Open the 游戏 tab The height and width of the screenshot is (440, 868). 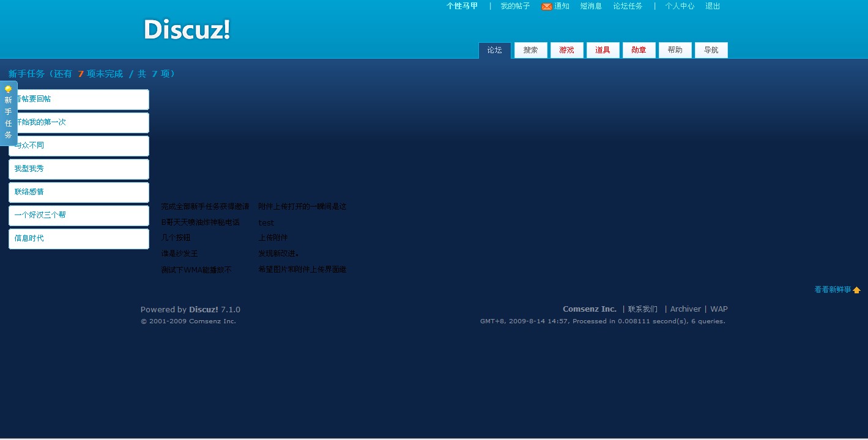(x=567, y=50)
